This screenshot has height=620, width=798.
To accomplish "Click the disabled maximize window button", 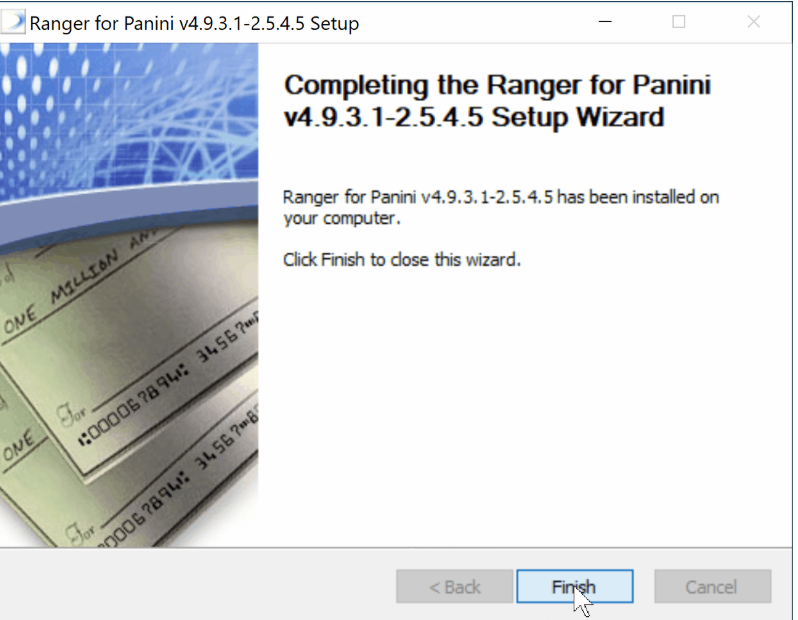I will (x=678, y=22).
